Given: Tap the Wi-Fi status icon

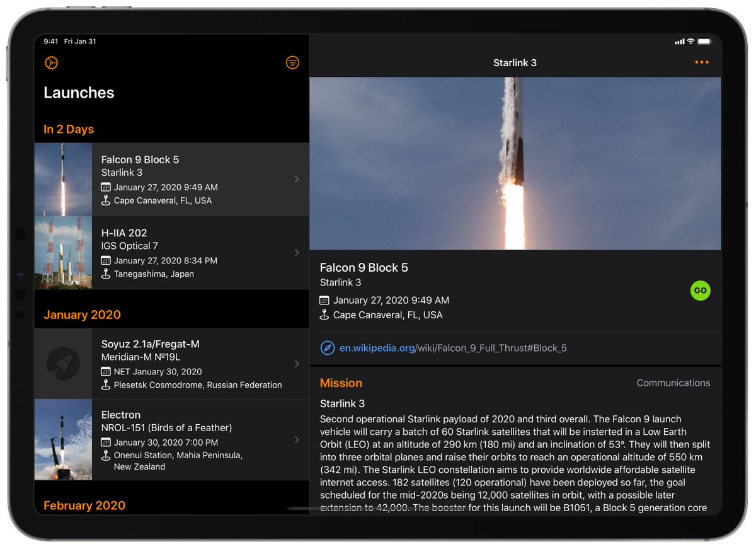Looking at the screenshot, I should click(x=690, y=42).
